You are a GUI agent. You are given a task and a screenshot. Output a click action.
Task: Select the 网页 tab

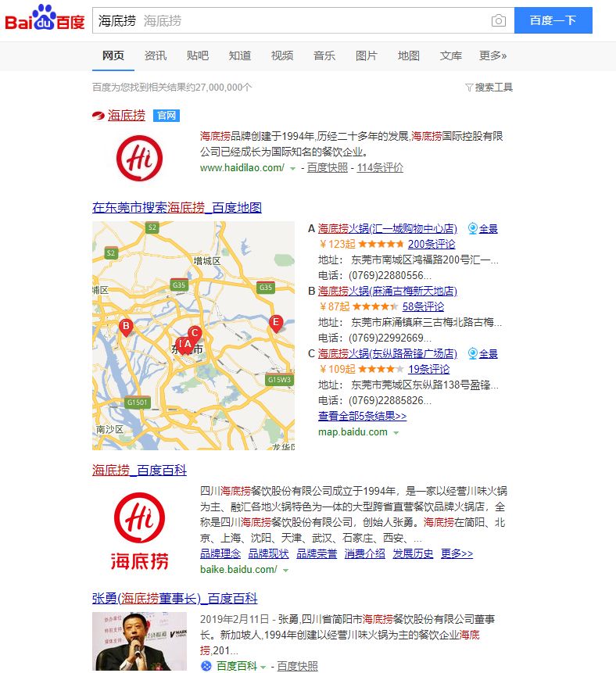(113, 55)
